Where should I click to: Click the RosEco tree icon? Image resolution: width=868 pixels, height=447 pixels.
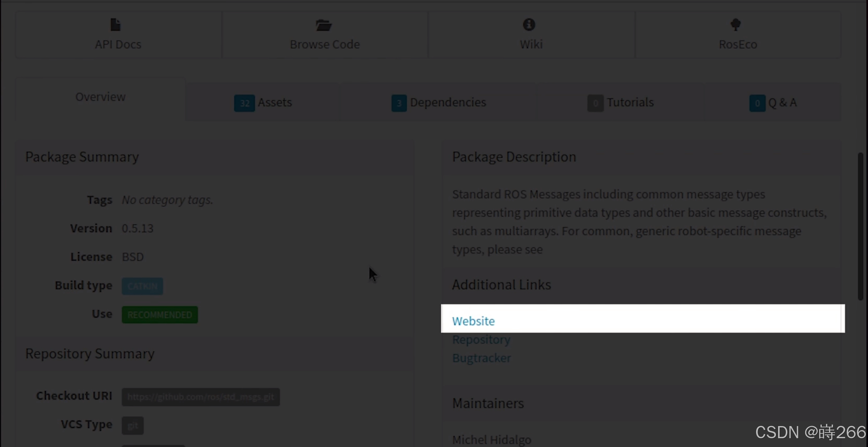(736, 25)
